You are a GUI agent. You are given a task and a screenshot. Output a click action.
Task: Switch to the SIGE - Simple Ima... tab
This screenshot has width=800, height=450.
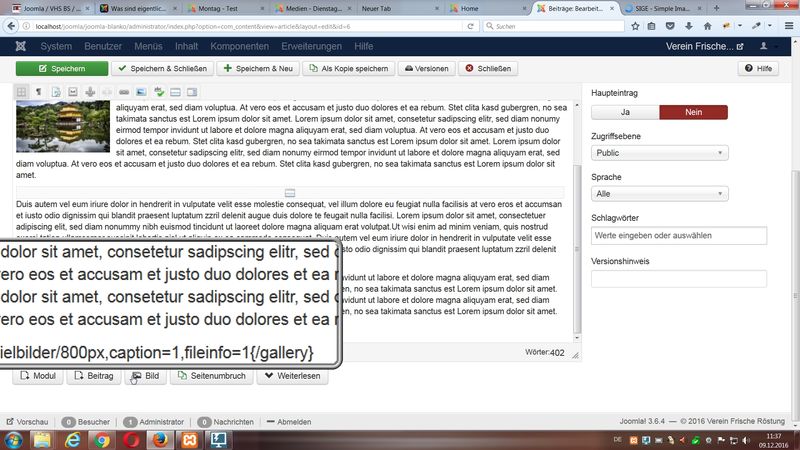[x=663, y=8]
